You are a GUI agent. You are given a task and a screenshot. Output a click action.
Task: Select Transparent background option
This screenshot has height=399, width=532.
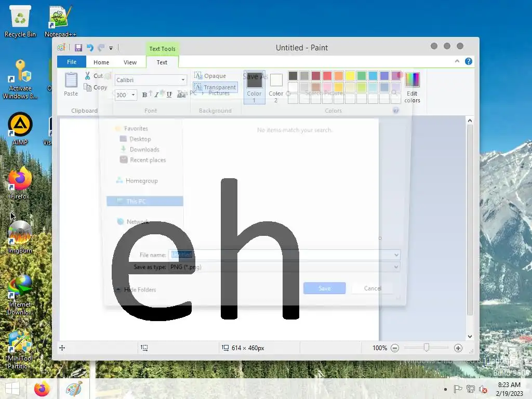coord(215,87)
